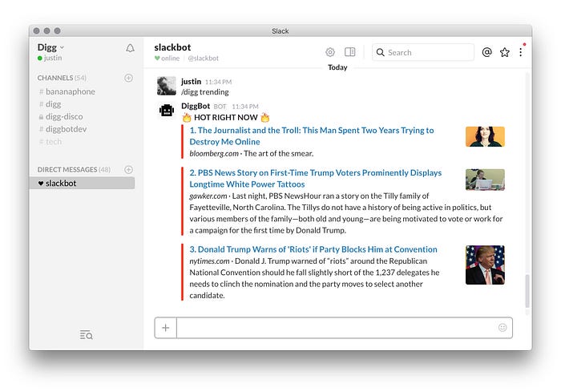
Task: Open the Digg team menu dropdown
Action: click(50, 47)
